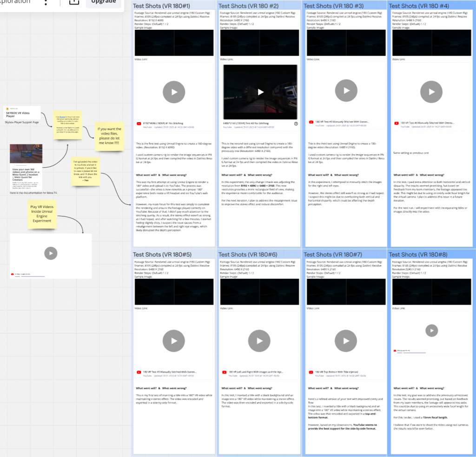Image resolution: width=476 pixels, height=457 pixels.
Task: Select 'Play VR Videos Inside Unreal Engine Experiment' note
Action: (42, 214)
